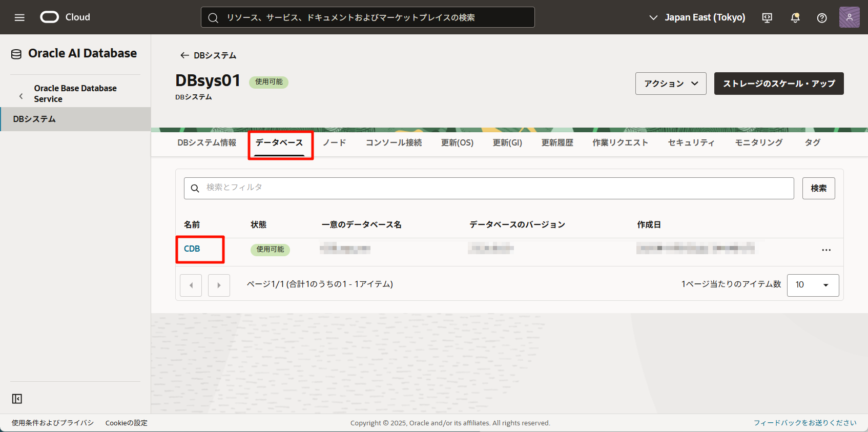Collapse the sidebar with bottom-left icon

tap(17, 399)
